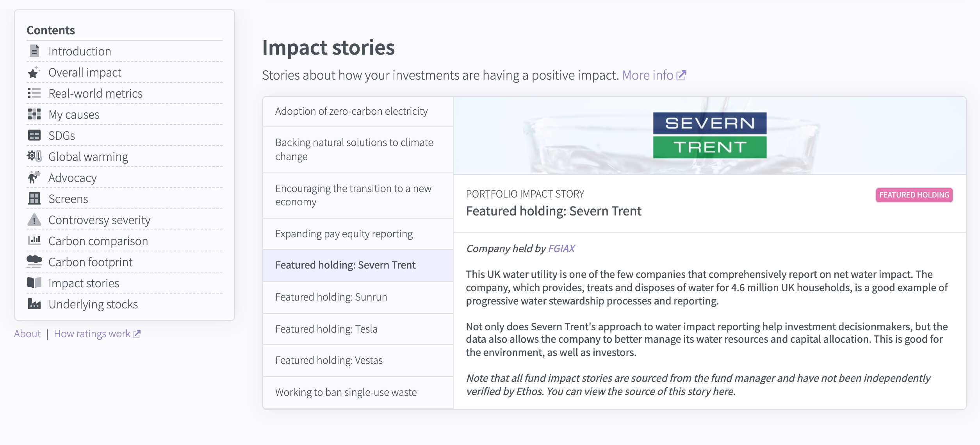Viewport: 980px width, 445px height.
Task: Click the Underlying stocks chart icon
Action: point(34,304)
